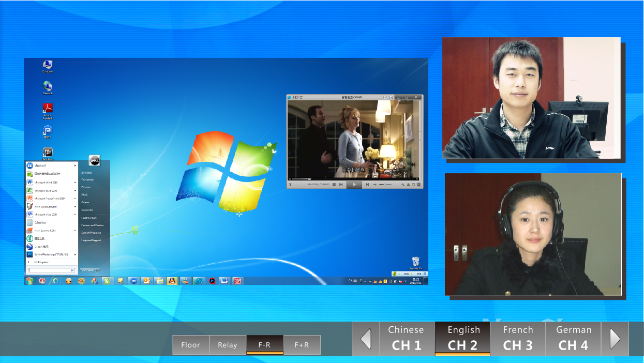The height and width of the screenshot is (363, 644).
Task: Open Nero Burning ROM in Start menu
Action: (51, 230)
